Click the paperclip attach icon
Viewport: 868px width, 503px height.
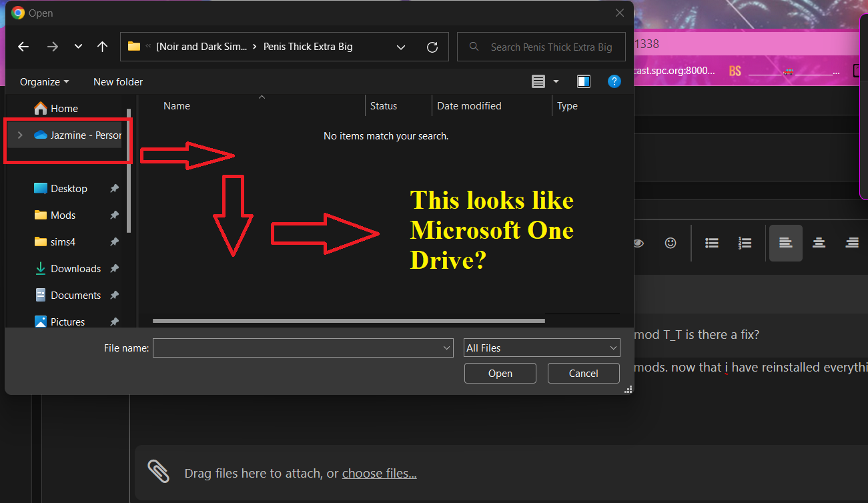click(159, 472)
